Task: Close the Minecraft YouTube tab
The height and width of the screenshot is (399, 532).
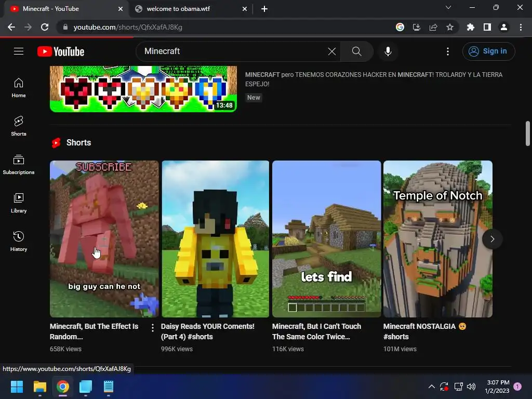Action: [x=121, y=9]
